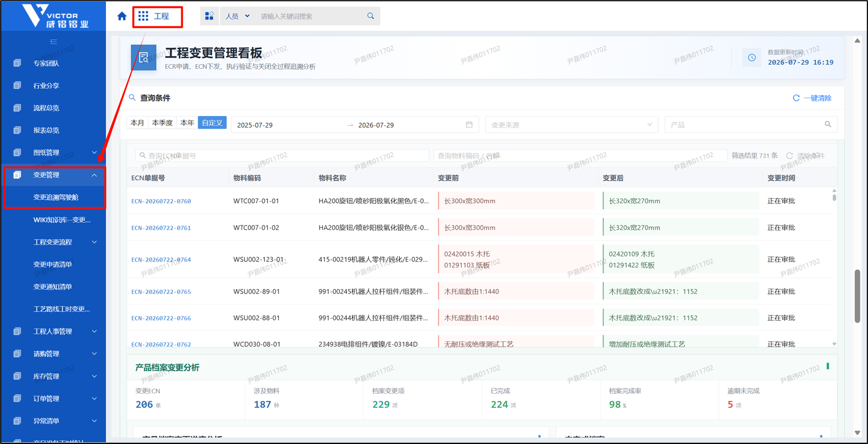Click the icon beside 专家团队
The height and width of the screenshot is (444, 868).
tap(17, 63)
